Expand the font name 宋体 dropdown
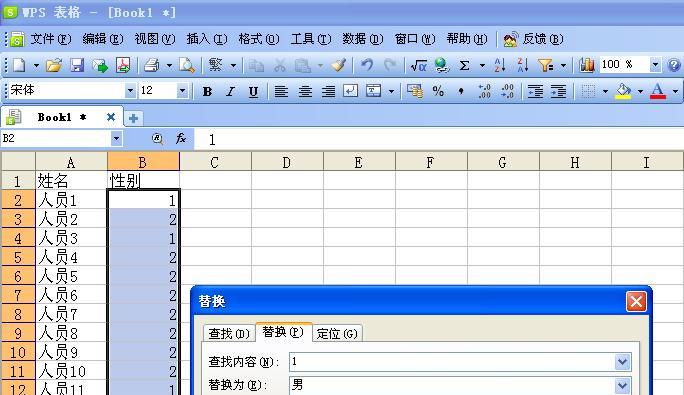684x395 pixels. (x=130, y=91)
